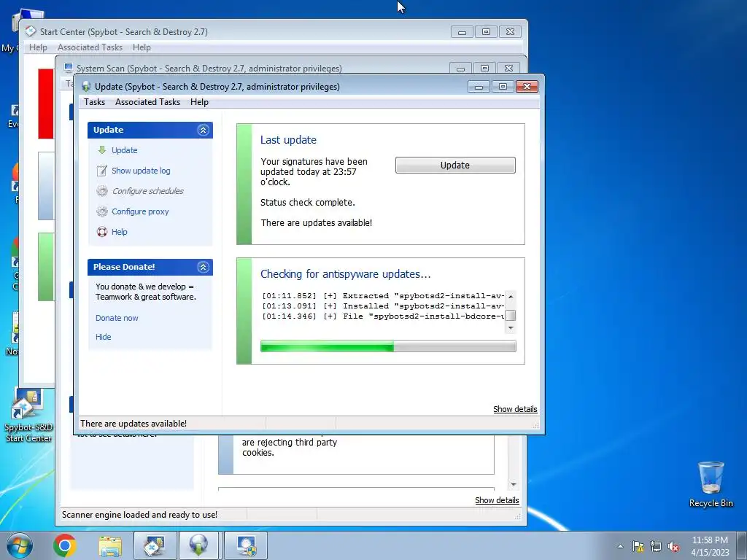Click the Show update log notepad icon
Viewport: 747px width, 560px height.
coord(101,171)
